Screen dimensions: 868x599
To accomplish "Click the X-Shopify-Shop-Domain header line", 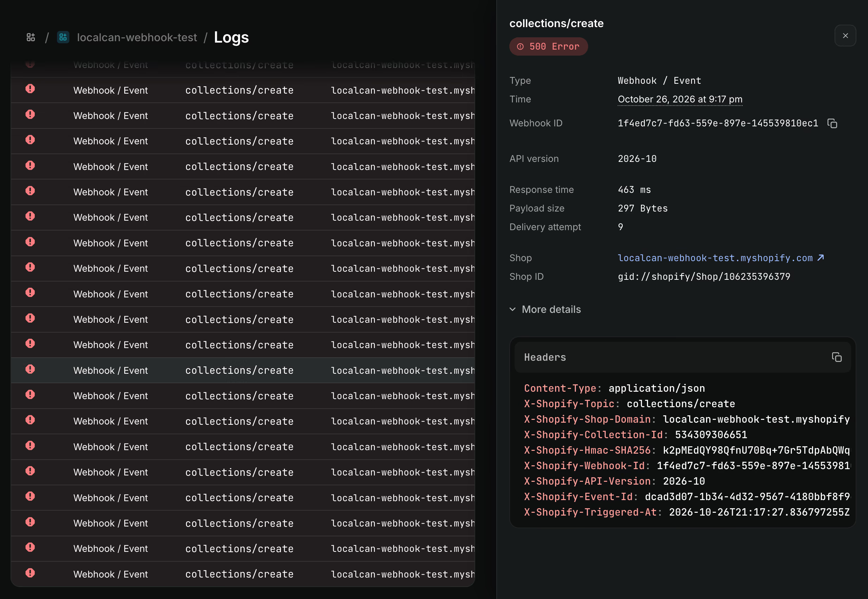I will pyautogui.click(x=687, y=419).
